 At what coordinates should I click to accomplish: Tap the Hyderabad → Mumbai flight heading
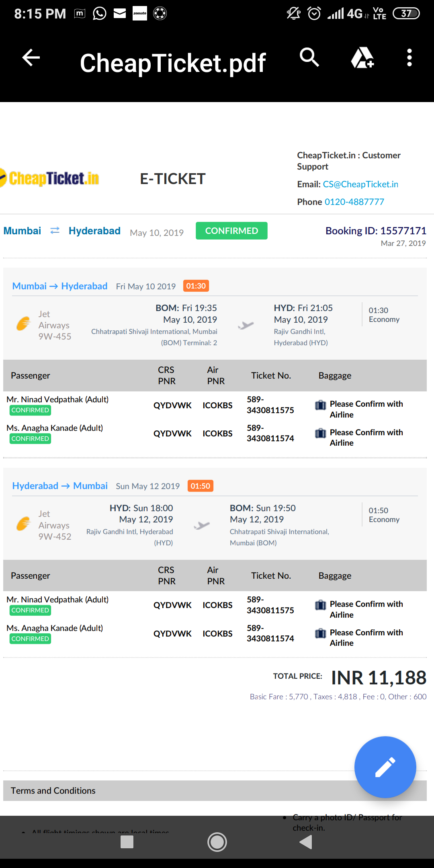pos(59,486)
